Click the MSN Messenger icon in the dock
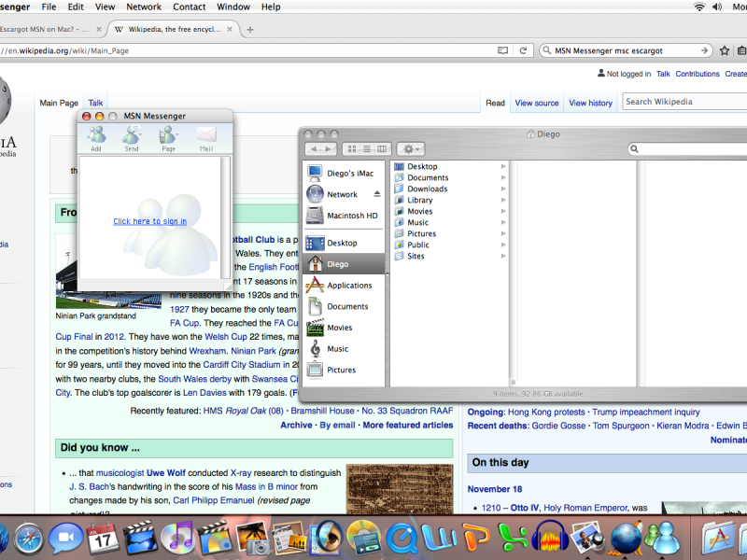The image size is (747, 560). coord(662,539)
